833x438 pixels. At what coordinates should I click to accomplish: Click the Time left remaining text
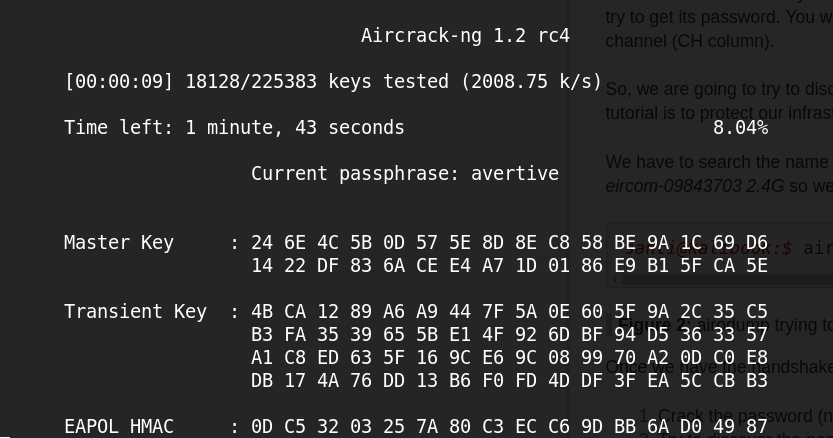pyautogui.click(x=234, y=128)
